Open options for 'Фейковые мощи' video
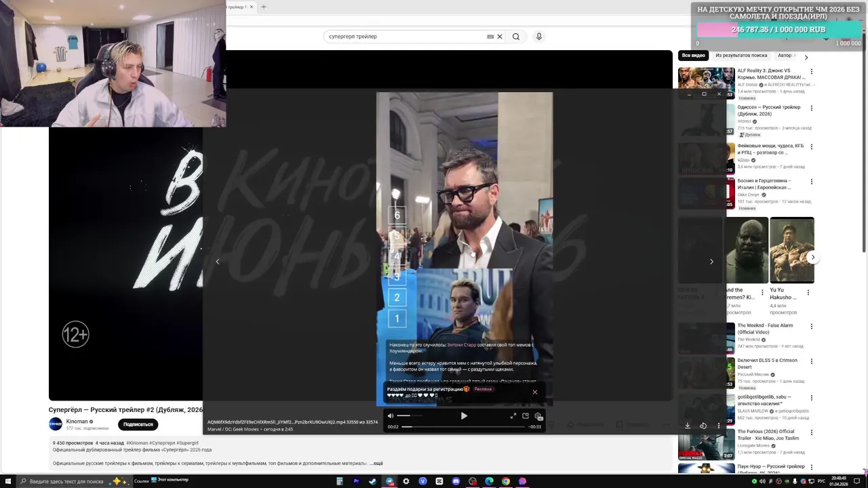This screenshot has width=868, height=488. [811, 146]
